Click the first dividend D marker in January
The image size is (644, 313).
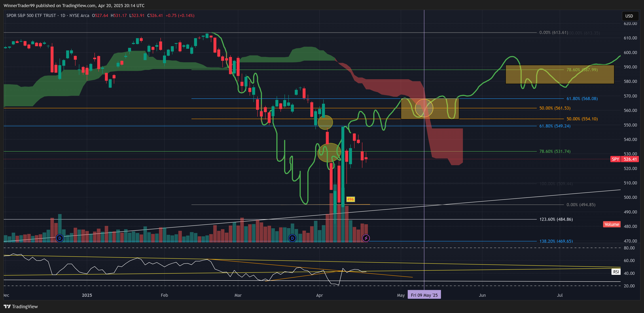(x=60, y=238)
